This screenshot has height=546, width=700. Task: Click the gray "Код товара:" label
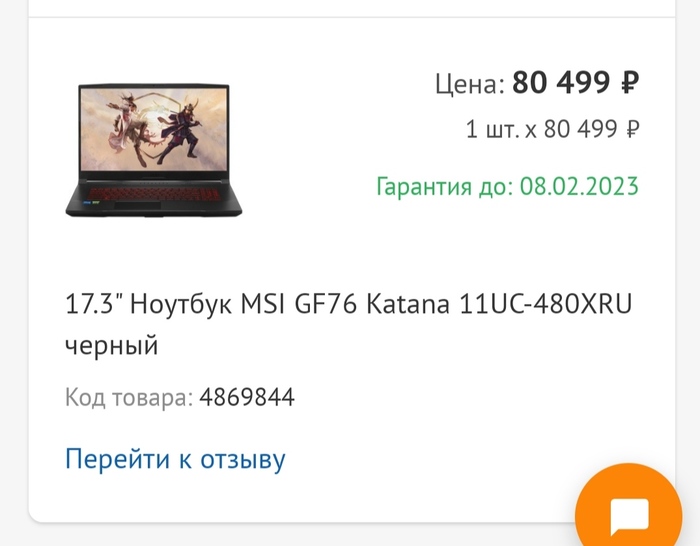tap(129, 397)
